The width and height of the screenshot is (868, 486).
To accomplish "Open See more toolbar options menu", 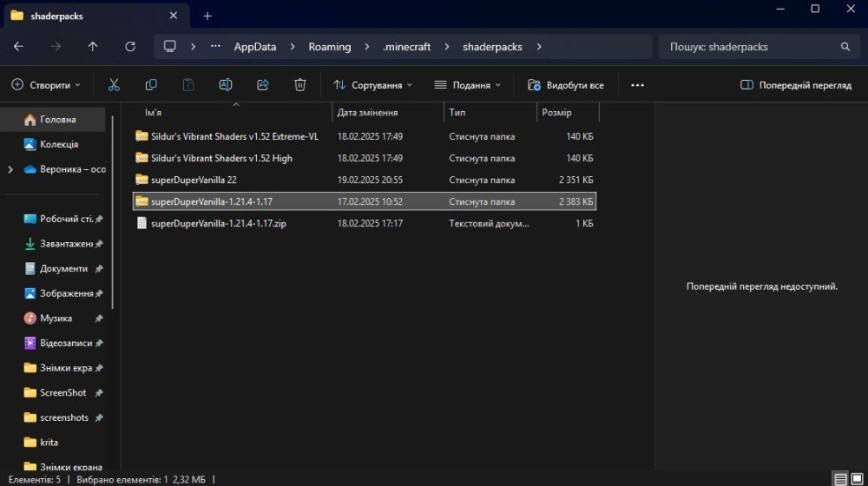I will (637, 85).
